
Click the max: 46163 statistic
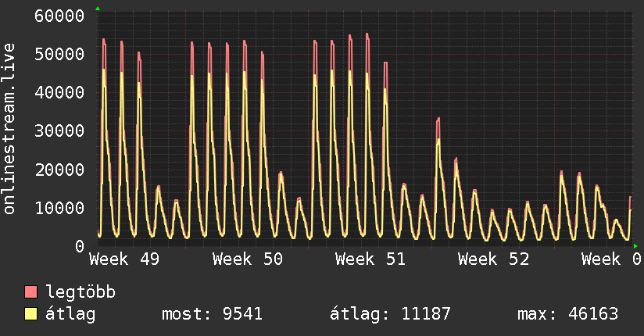point(567,314)
